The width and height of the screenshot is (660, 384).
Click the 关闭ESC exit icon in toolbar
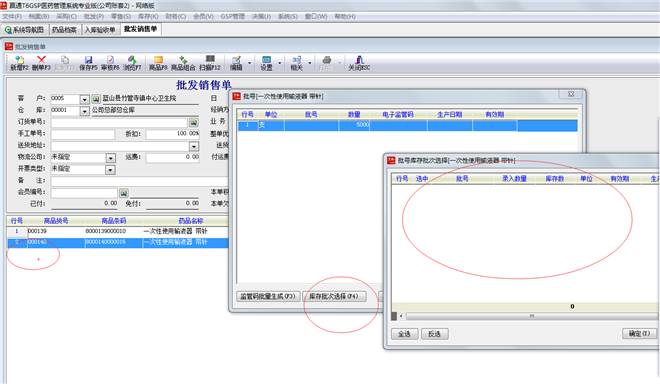359,63
